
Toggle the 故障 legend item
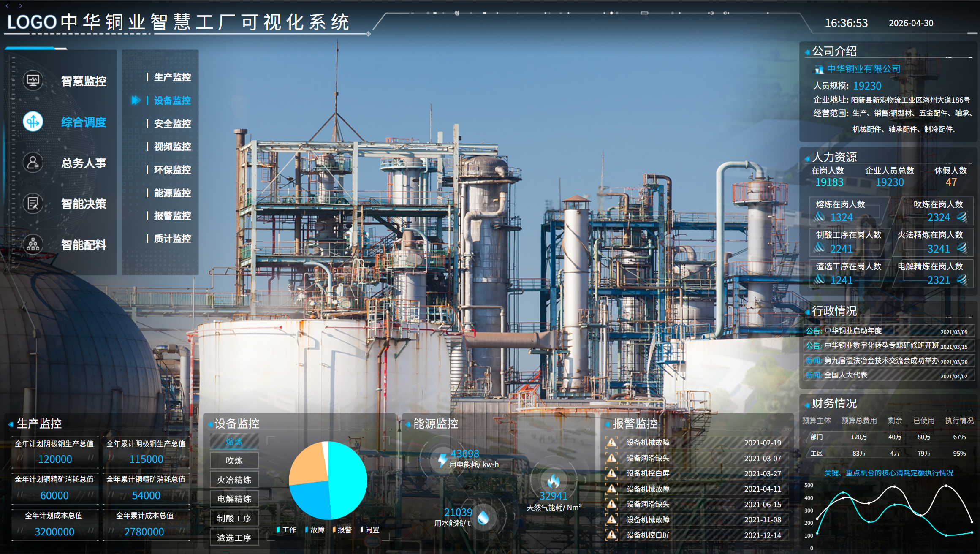tap(315, 530)
